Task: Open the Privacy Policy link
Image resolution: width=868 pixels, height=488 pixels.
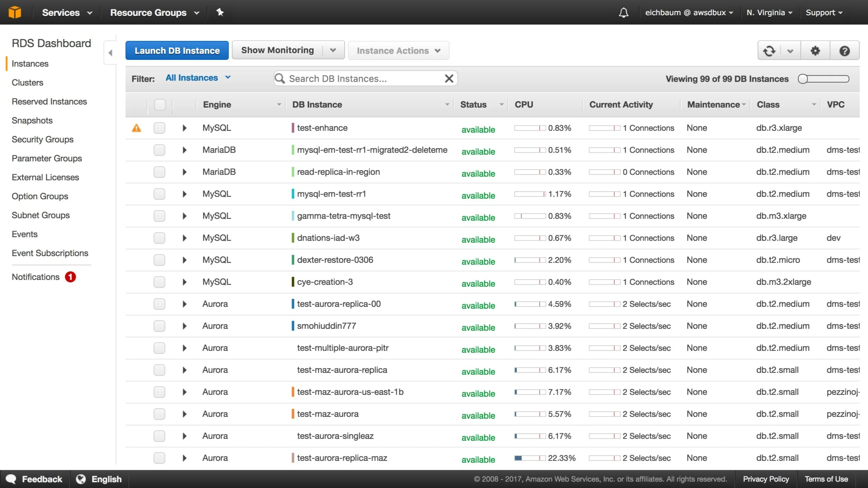Action: click(766, 479)
